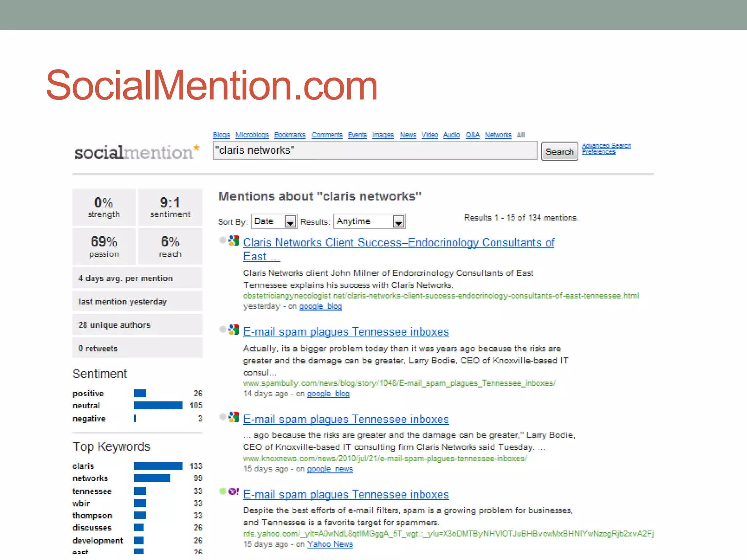The width and height of the screenshot is (747, 560).
Task: Click the Google icon beside the spambully.com result
Action: coord(233,330)
